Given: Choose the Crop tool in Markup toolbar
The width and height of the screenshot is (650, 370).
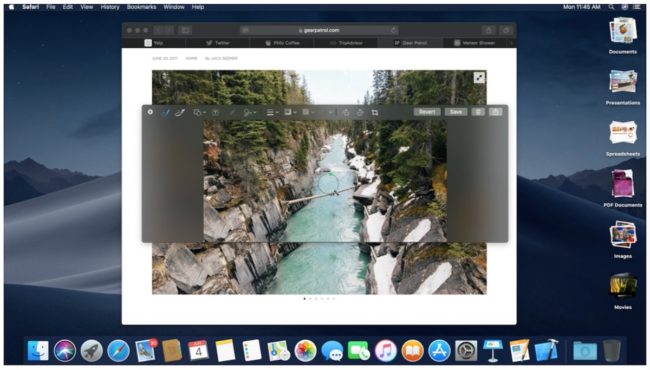Looking at the screenshot, I should (x=375, y=112).
